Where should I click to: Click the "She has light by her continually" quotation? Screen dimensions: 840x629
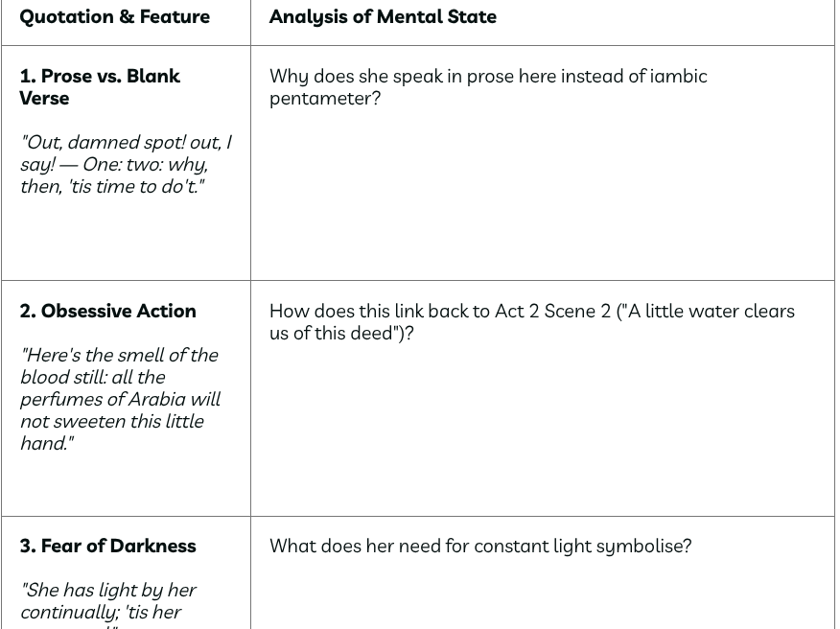pos(107,601)
